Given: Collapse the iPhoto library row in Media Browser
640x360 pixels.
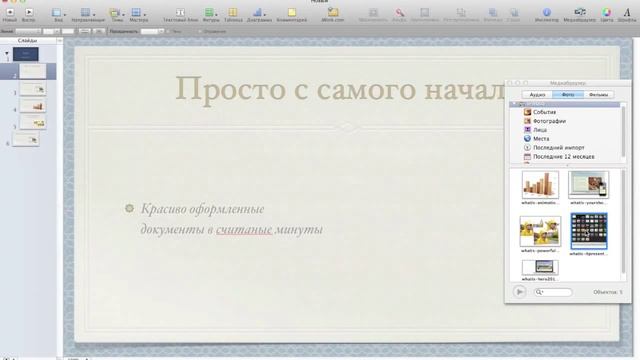Looking at the screenshot, I should (x=515, y=104).
